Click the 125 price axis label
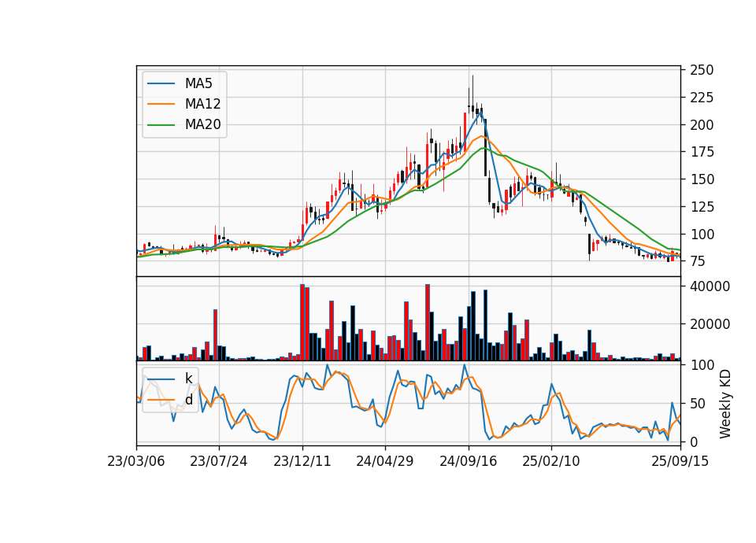756x543 pixels. click(702, 207)
